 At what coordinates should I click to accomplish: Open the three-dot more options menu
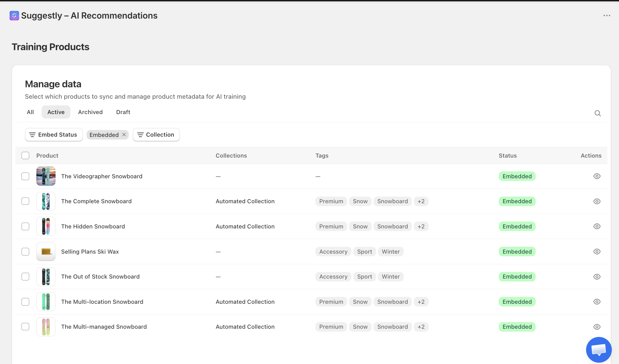607,16
